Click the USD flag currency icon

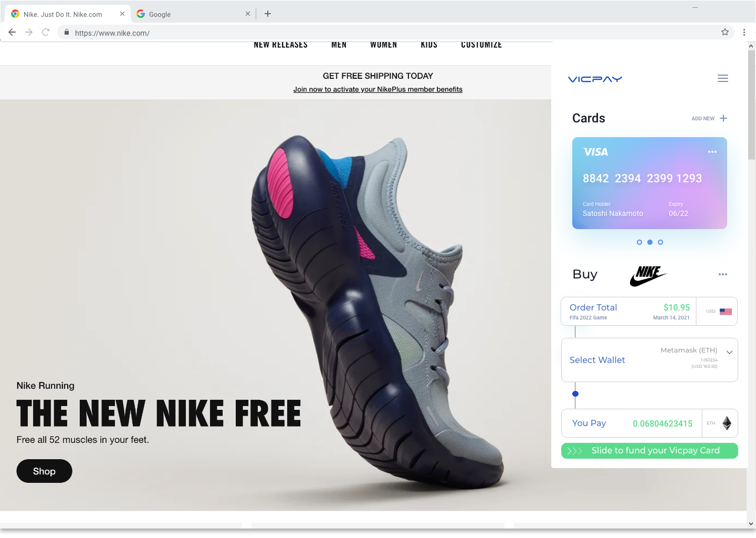tap(726, 312)
